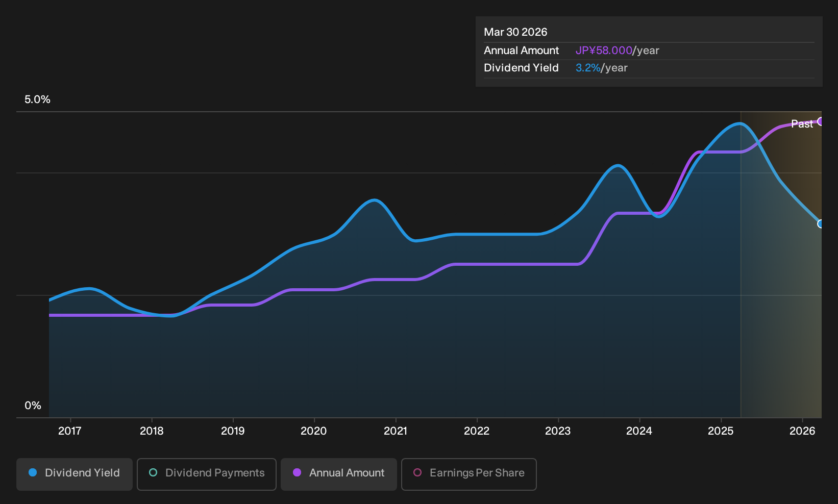Click the Mar 30 2026 tooltip date
The width and height of the screenshot is (838, 504).
(x=515, y=32)
